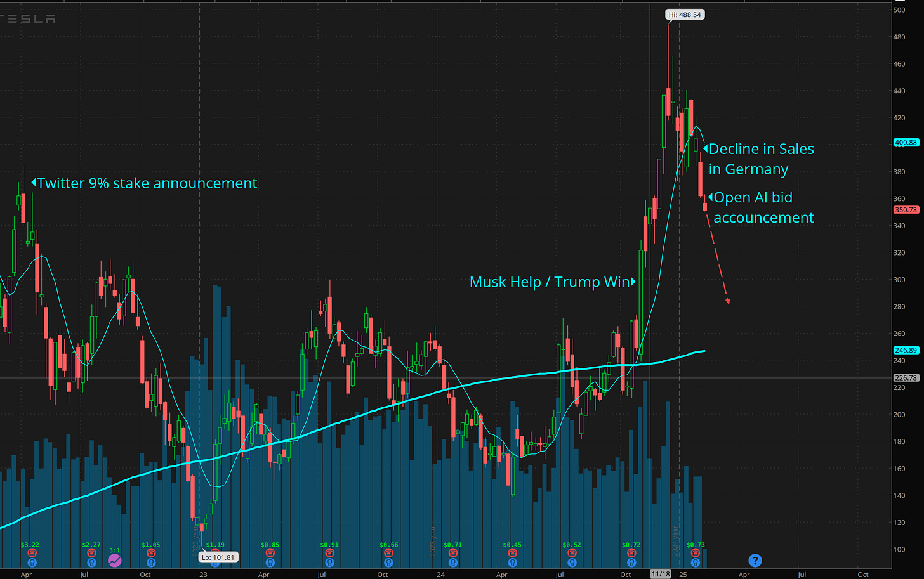The height and width of the screenshot is (579, 924).
Task: Click the red phone icon under $0.45
Action: click(512, 553)
